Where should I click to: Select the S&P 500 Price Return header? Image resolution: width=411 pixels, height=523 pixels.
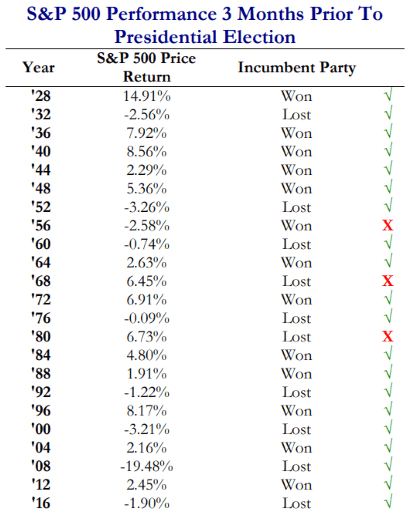tap(146, 67)
